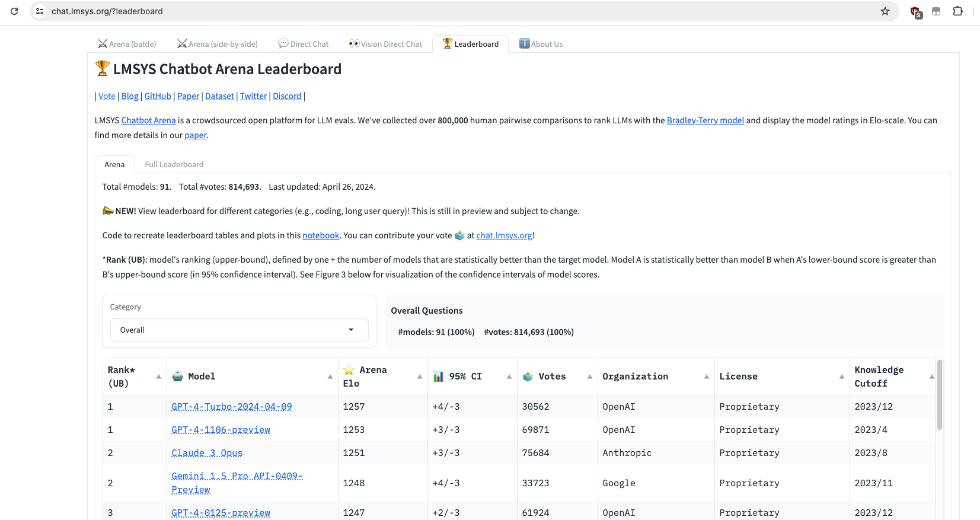Open the Arena (side-by-side) tab
The width and height of the screenshot is (980, 520).
pyautogui.click(x=217, y=44)
